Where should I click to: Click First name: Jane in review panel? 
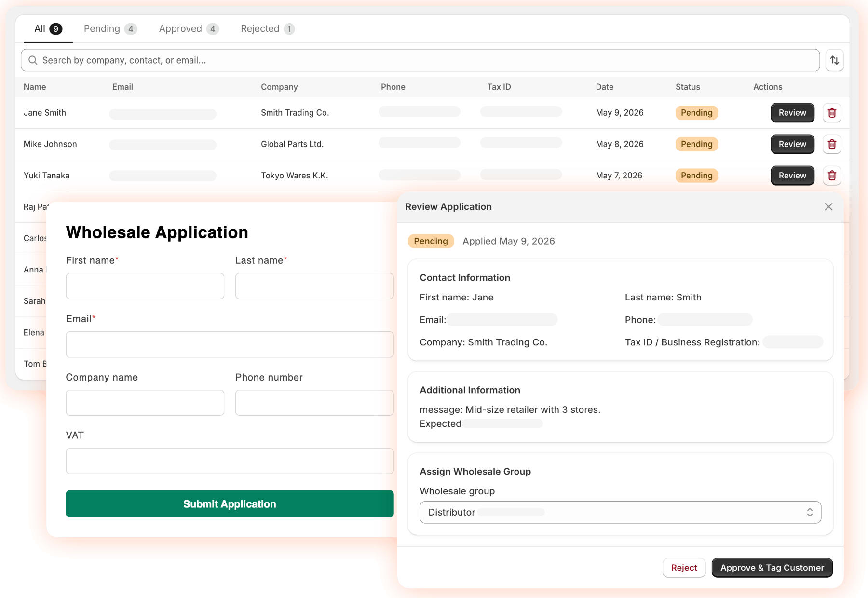[x=456, y=298]
